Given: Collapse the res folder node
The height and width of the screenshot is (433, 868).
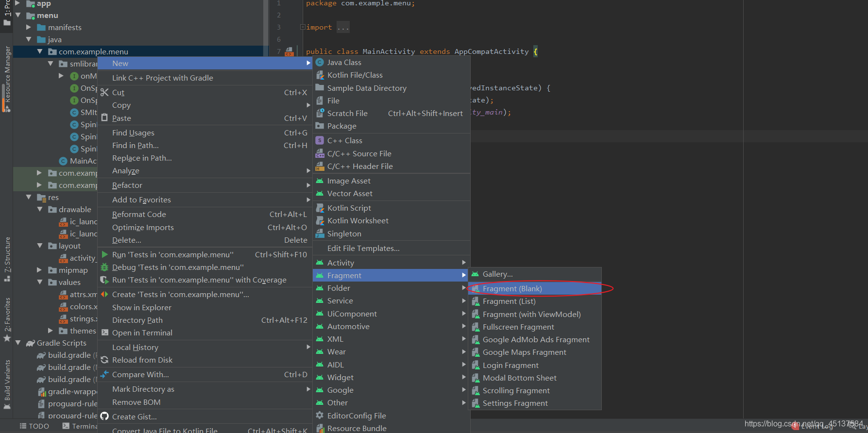Looking at the screenshot, I should tap(29, 197).
